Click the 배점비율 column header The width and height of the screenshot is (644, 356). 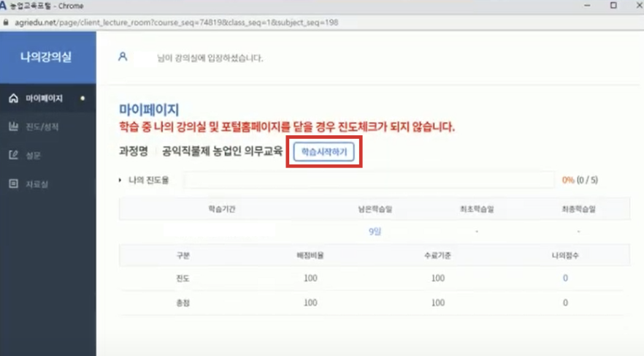click(310, 255)
